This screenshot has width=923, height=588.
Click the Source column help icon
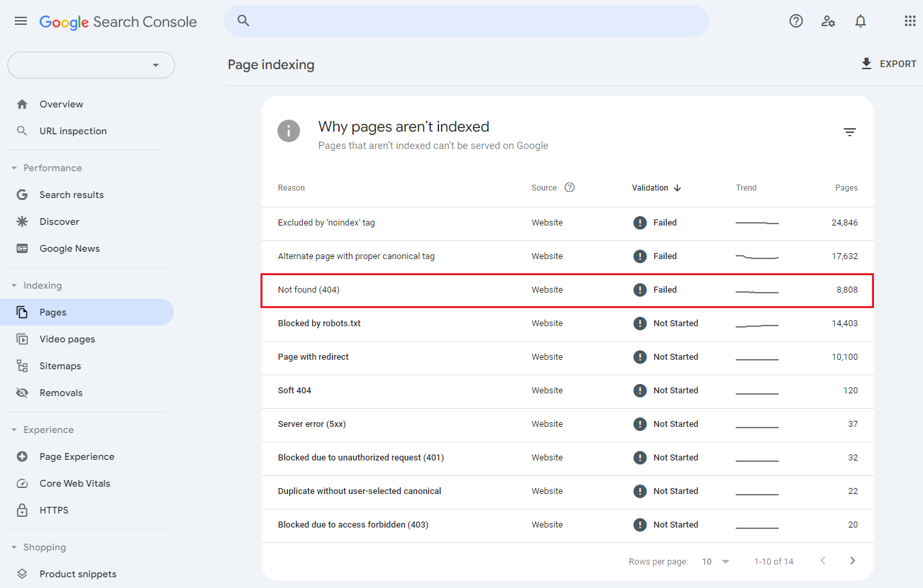570,187
